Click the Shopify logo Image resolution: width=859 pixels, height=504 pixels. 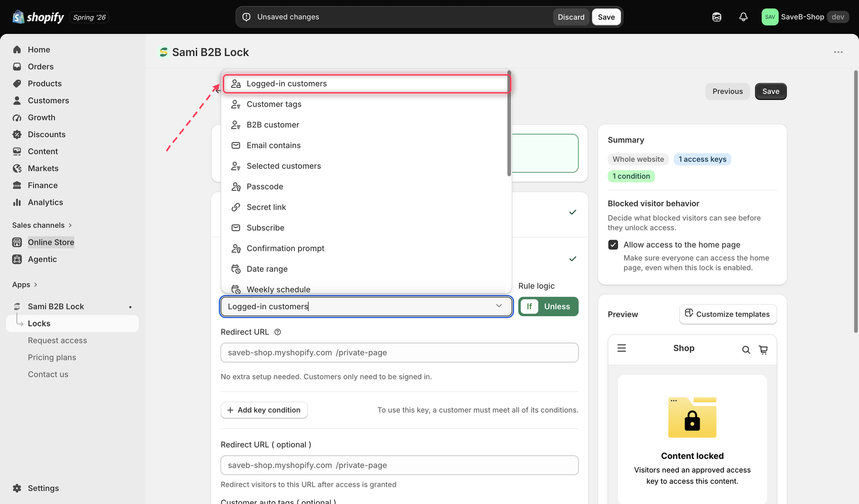(x=38, y=17)
